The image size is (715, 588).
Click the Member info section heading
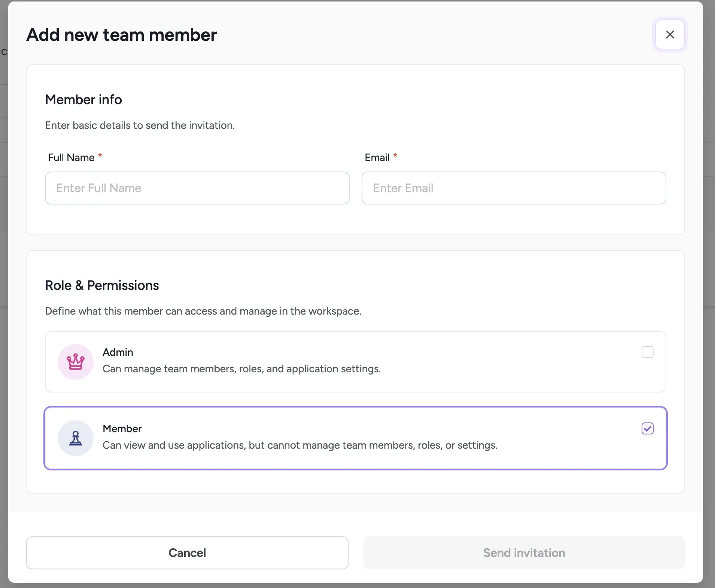pos(83,99)
